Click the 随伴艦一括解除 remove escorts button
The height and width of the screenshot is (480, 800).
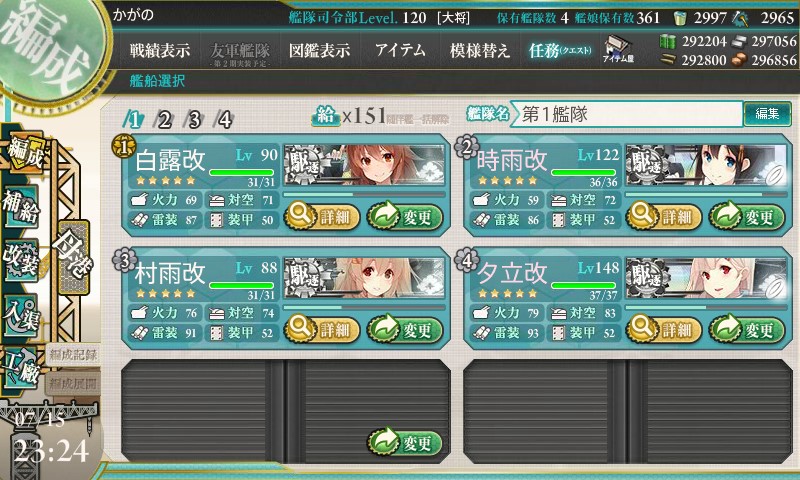coord(418,119)
